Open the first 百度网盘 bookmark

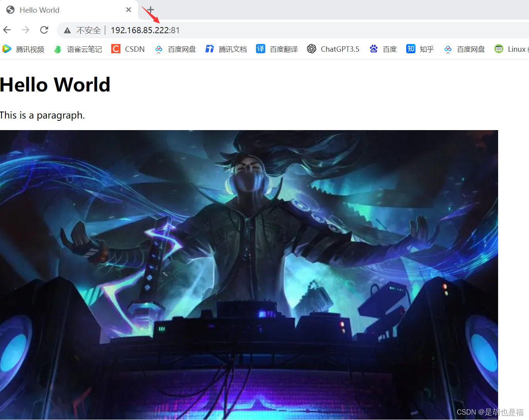175,49
